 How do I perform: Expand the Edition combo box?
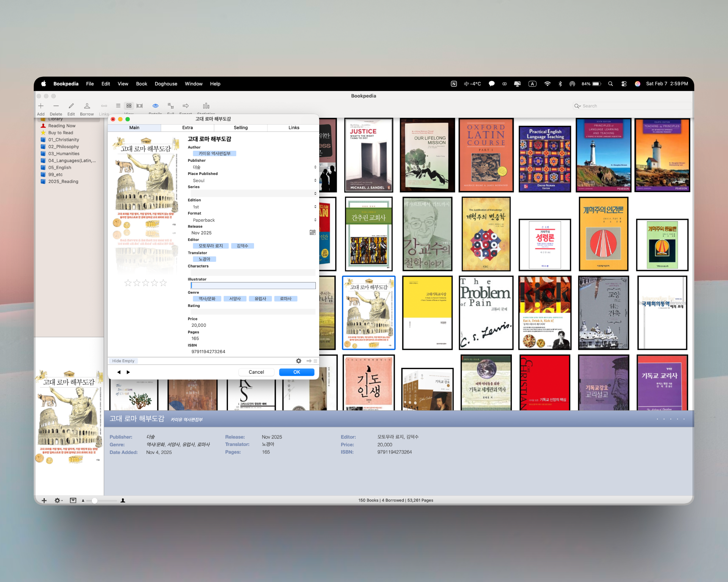coord(315,207)
